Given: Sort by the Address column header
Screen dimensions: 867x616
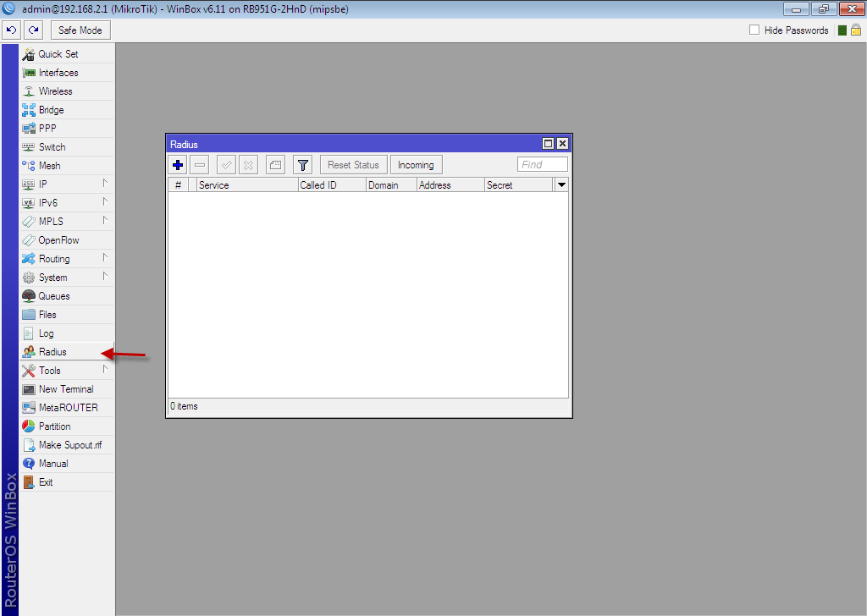Looking at the screenshot, I should pyautogui.click(x=450, y=185).
